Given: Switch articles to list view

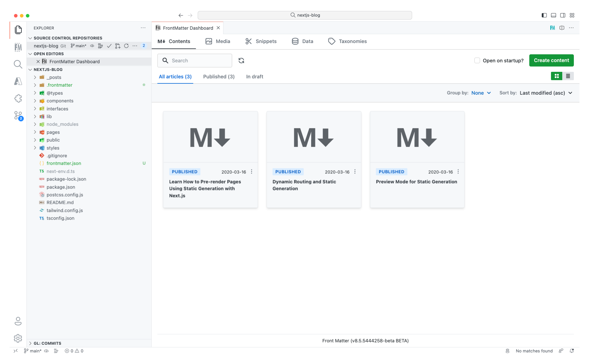Looking at the screenshot, I should 568,76.
